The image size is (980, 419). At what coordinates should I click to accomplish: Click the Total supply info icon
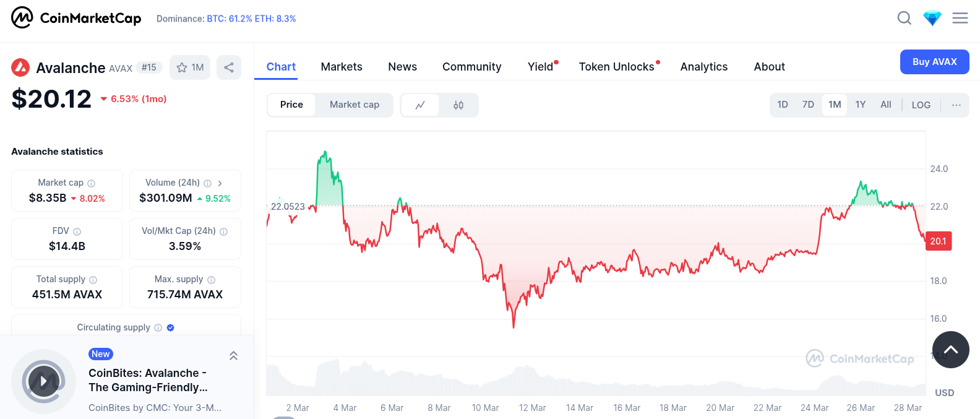point(93,280)
